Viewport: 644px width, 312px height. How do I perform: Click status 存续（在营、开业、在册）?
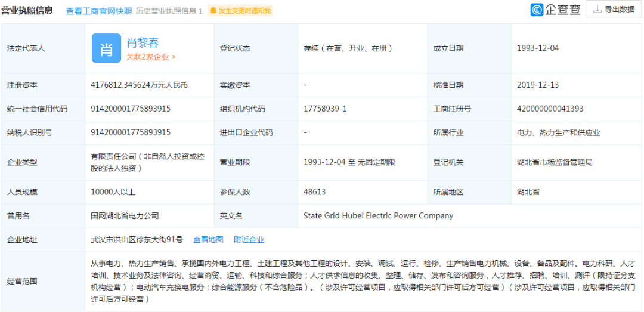(x=348, y=48)
